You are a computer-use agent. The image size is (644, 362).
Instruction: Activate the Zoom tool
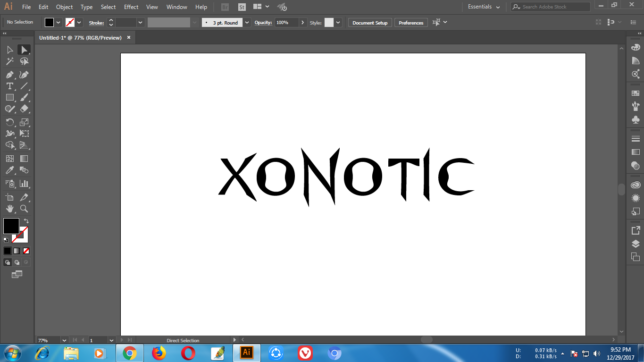click(24, 209)
